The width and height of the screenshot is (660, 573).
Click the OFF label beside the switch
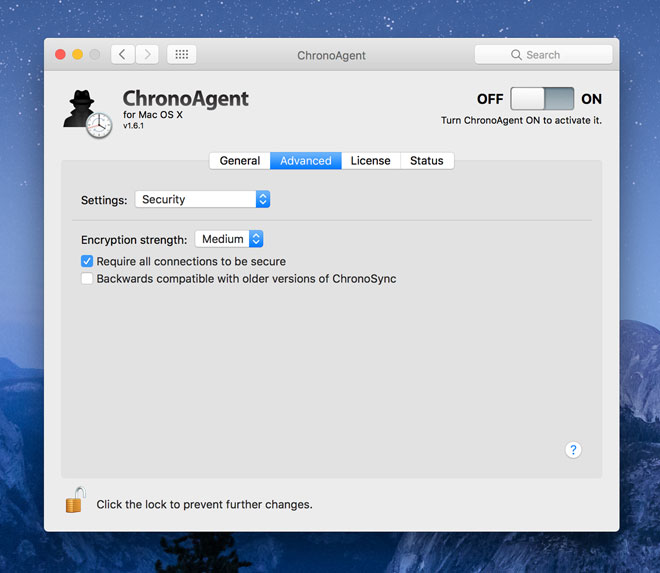click(x=490, y=99)
